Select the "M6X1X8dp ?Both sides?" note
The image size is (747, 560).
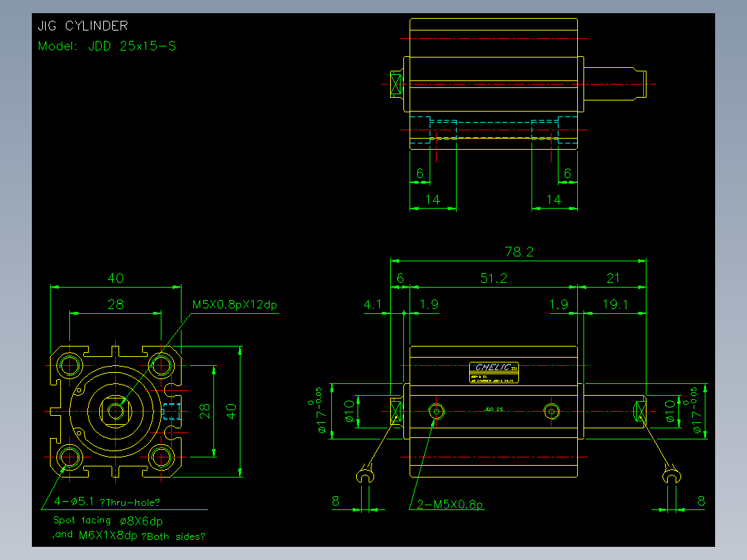pos(142,536)
